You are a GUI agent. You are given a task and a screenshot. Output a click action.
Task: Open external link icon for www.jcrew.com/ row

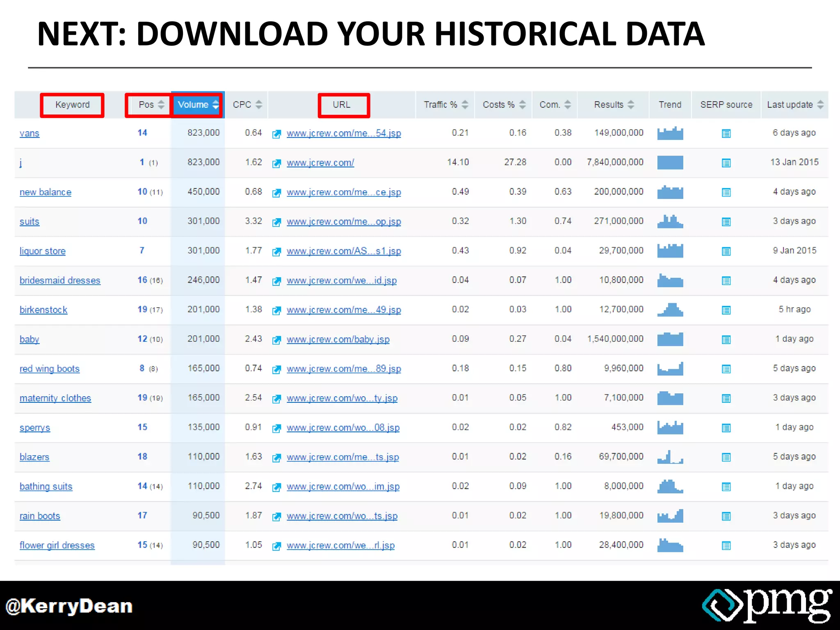(x=277, y=163)
